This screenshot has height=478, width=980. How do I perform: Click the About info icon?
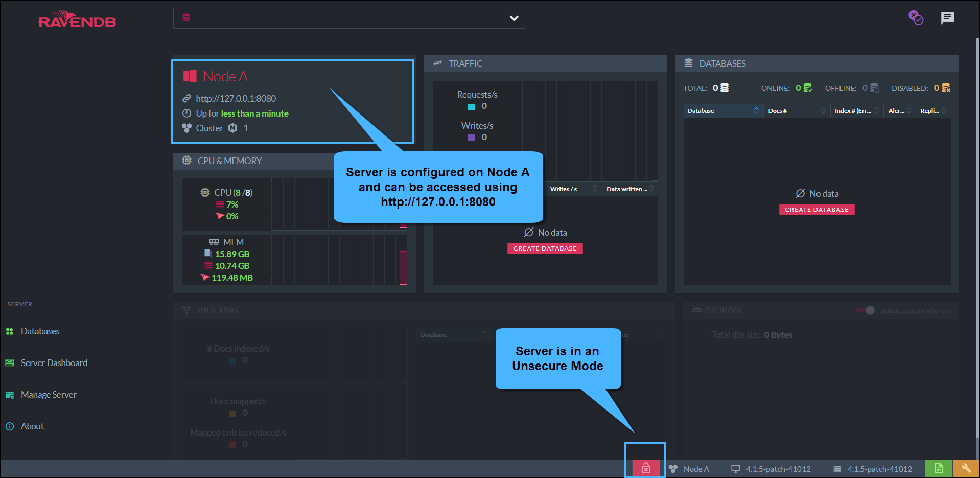click(x=10, y=426)
